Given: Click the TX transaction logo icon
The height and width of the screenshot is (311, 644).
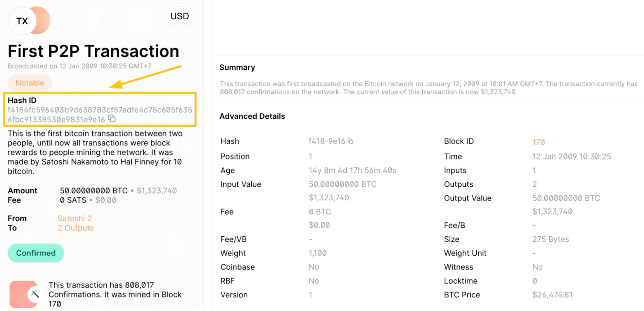Looking at the screenshot, I should pos(22,21).
